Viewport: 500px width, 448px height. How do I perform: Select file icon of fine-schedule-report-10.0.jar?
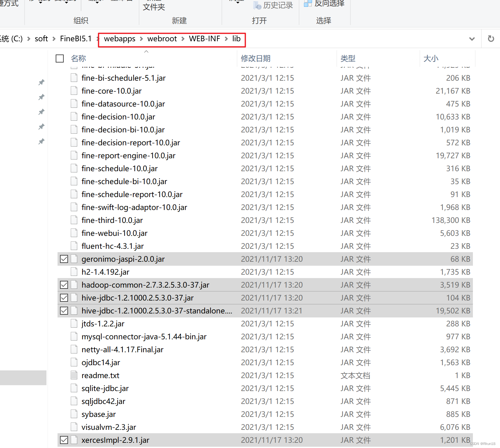click(74, 194)
